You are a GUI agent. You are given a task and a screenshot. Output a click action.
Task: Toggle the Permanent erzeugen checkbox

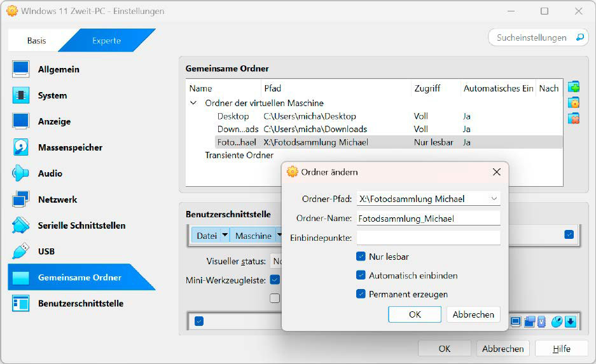361,293
